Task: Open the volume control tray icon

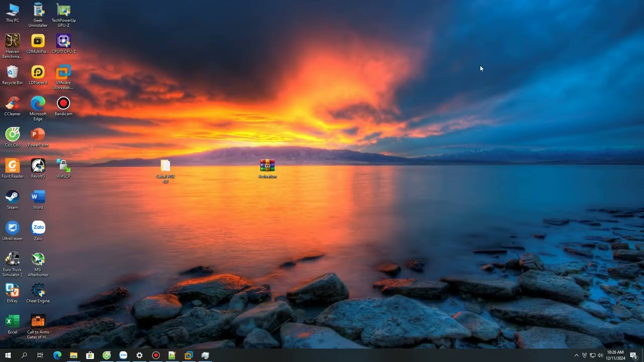Action: pos(600,355)
